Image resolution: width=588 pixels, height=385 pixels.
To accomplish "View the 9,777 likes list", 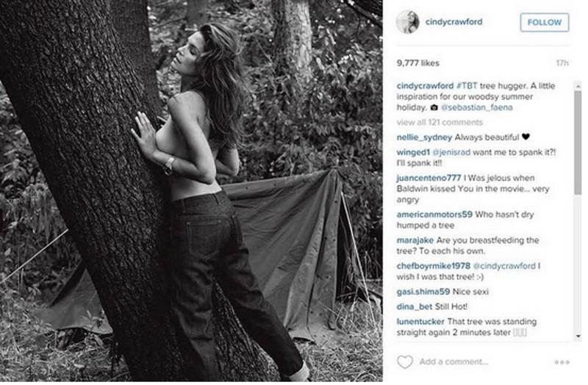I will (417, 63).
